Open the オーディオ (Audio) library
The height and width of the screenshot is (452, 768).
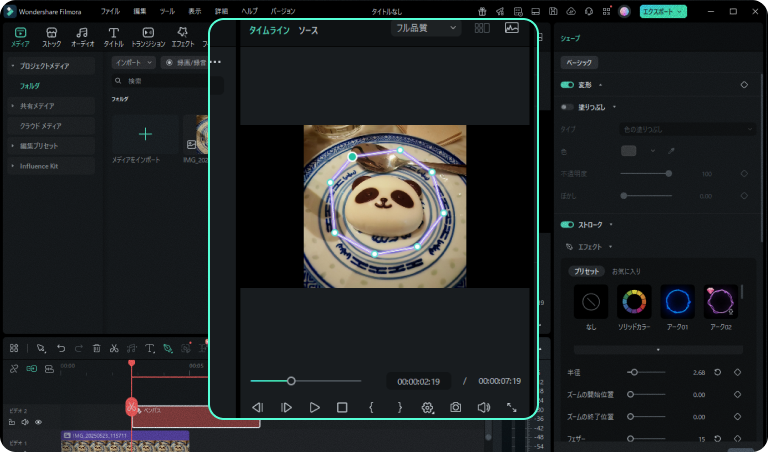(x=82, y=37)
